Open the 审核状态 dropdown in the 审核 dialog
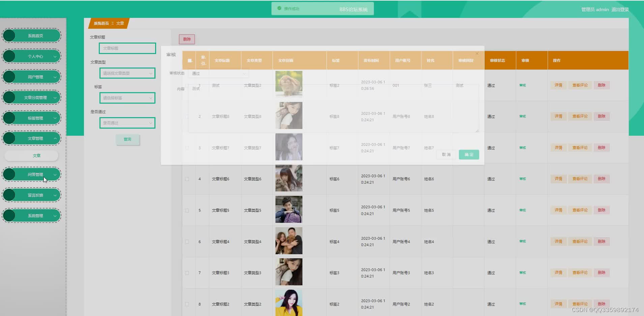 (x=218, y=73)
